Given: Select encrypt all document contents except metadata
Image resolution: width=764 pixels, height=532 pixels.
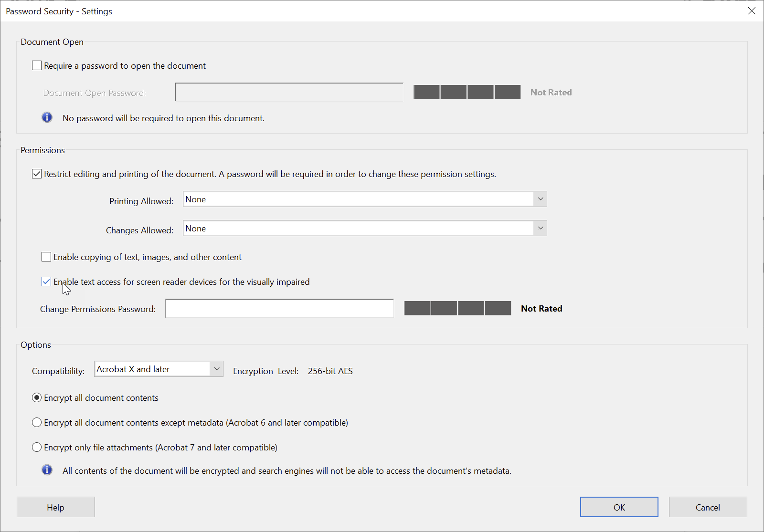Looking at the screenshot, I should coord(37,422).
